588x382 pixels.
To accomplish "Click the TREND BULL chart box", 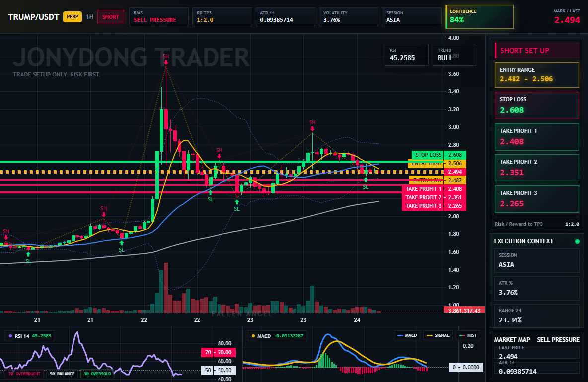I will [x=454, y=55].
